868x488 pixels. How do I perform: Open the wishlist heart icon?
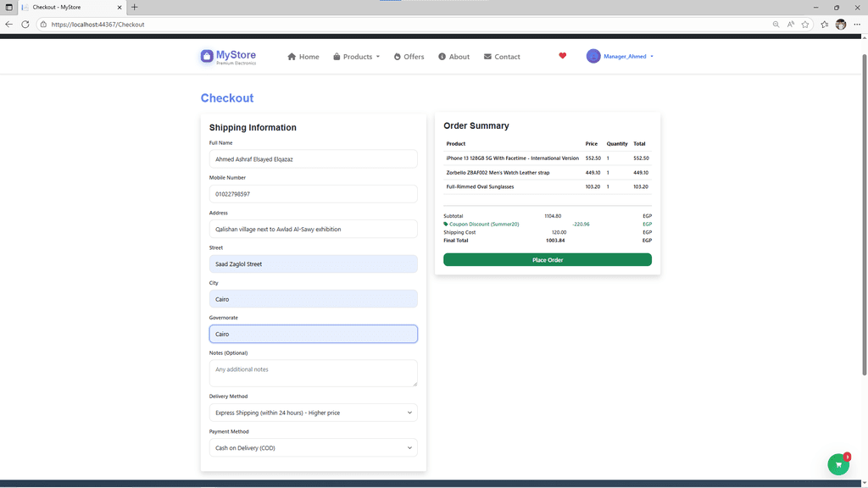pyautogui.click(x=562, y=56)
